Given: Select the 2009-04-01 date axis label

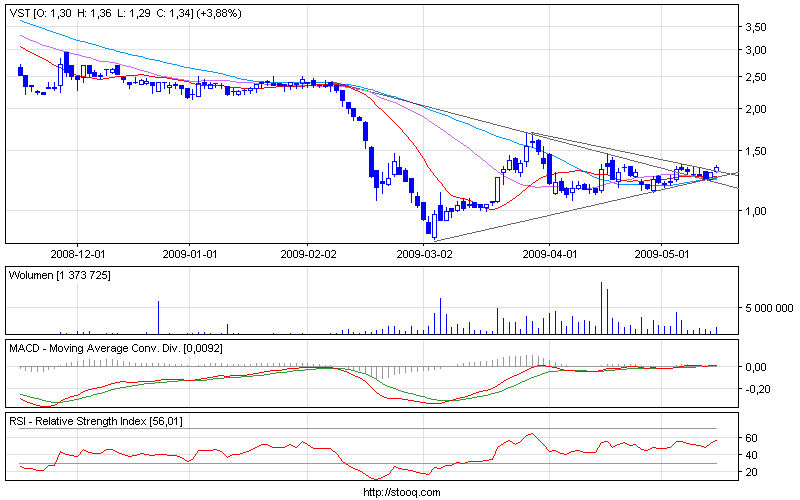Looking at the screenshot, I should pyautogui.click(x=549, y=254).
